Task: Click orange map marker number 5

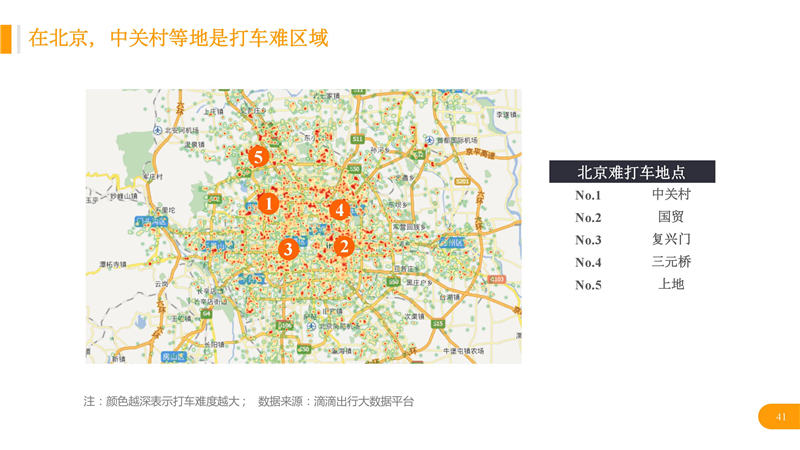Action: pos(258,156)
